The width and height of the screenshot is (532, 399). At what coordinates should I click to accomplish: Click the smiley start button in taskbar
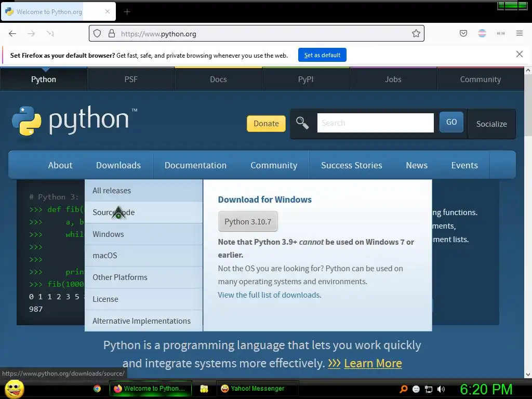(x=14, y=389)
